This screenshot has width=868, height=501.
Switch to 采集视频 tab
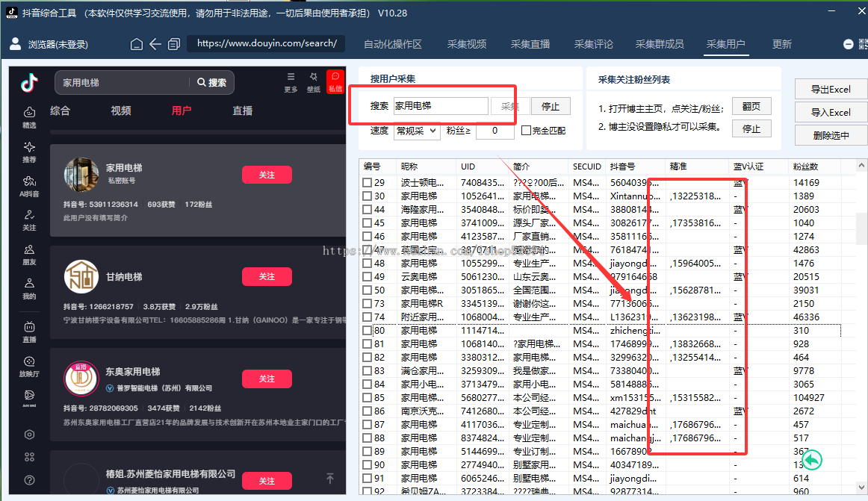pyautogui.click(x=467, y=44)
